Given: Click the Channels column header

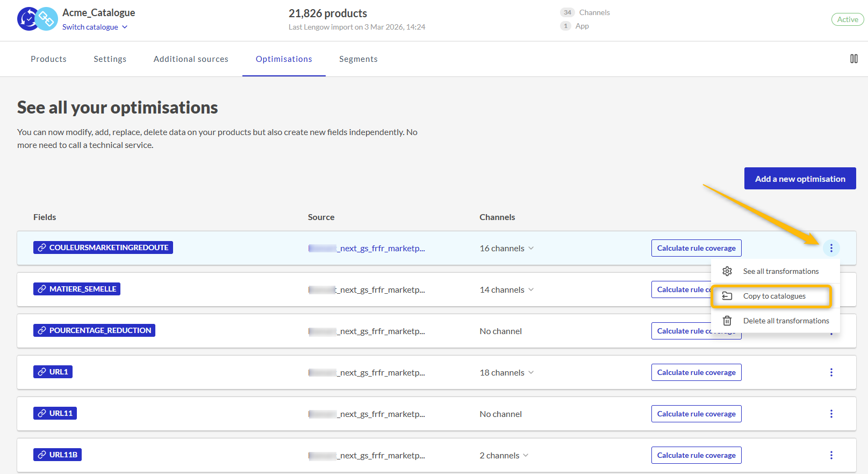Looking at the screenshot, I should pyautogui.click(x=497, y=217).
